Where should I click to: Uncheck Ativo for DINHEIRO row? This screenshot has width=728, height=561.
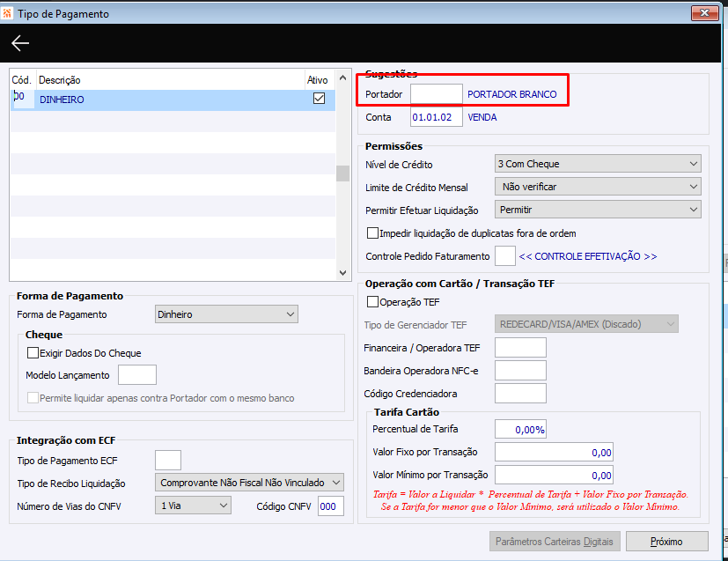[x=319, y=99]
